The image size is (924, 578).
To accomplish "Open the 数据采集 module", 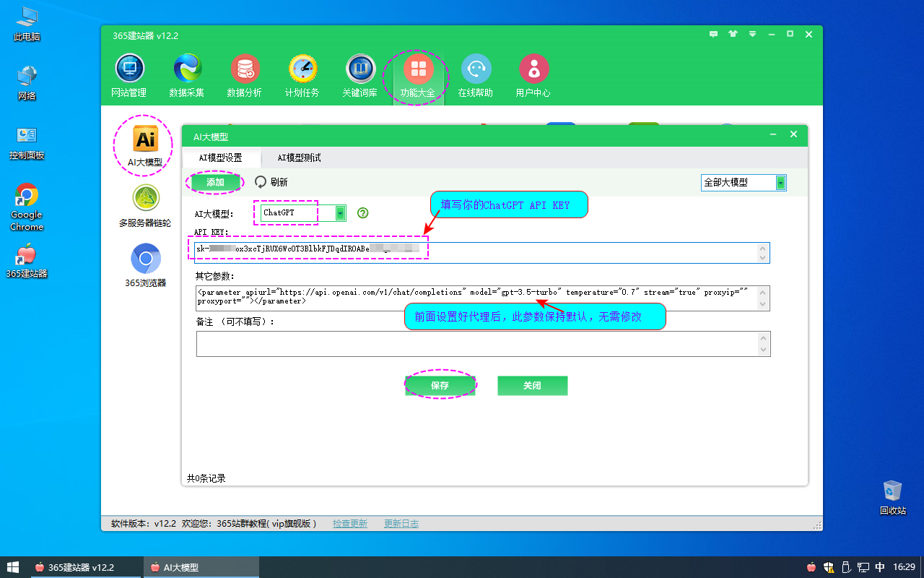I will coord(187,76).
